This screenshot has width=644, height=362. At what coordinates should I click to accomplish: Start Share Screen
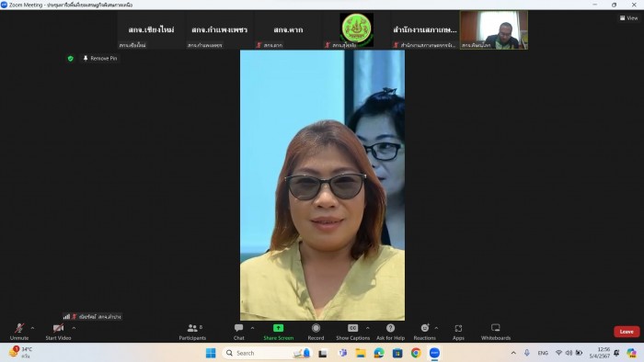point(279,332)
